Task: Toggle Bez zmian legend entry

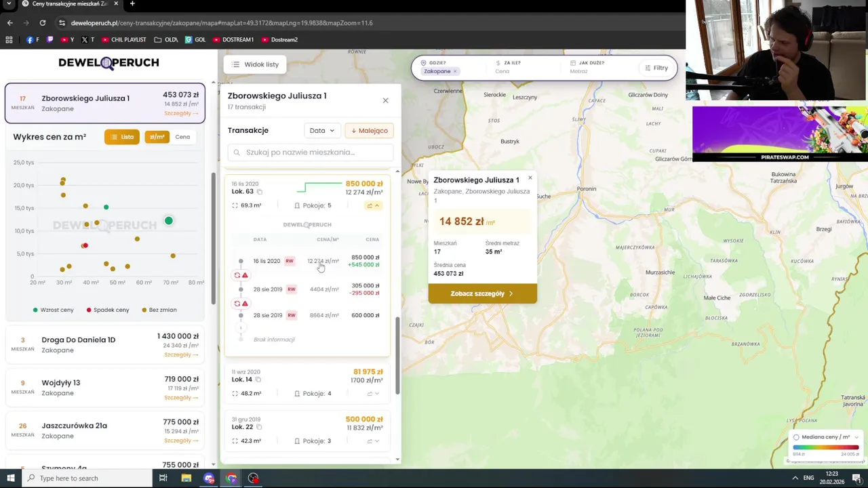Action: coord(159,310)
